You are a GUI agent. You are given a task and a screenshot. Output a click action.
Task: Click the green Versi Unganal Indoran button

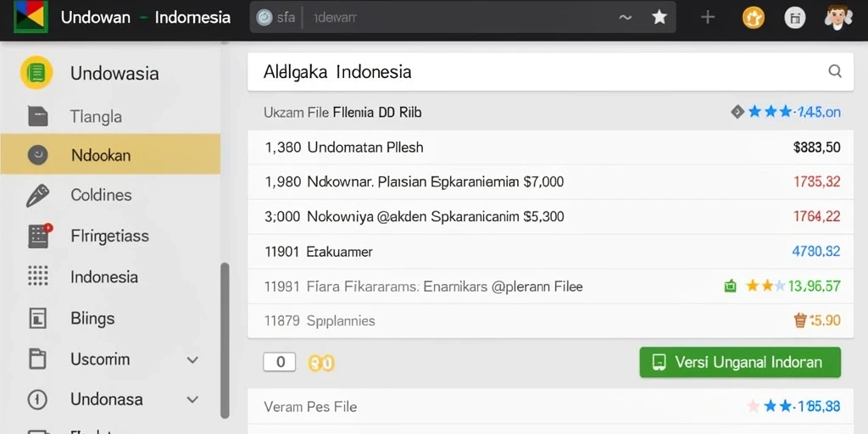740,363
